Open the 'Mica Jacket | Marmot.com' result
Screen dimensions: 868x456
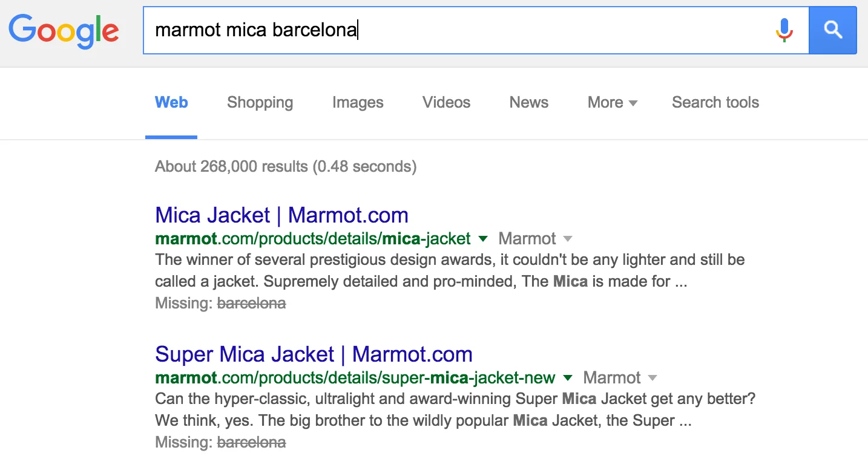pyautogui.click(x=281, y=215)
